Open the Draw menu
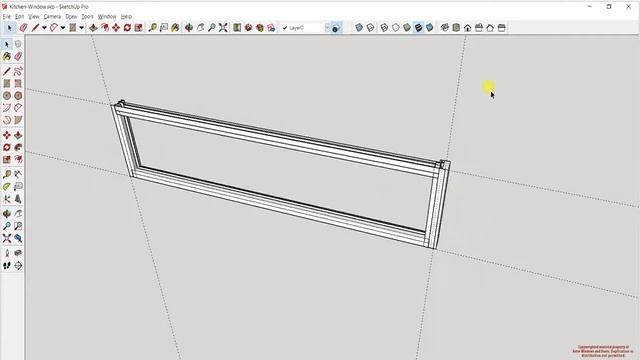This screenshot has height=360, width=640. (x=71, y=16)
